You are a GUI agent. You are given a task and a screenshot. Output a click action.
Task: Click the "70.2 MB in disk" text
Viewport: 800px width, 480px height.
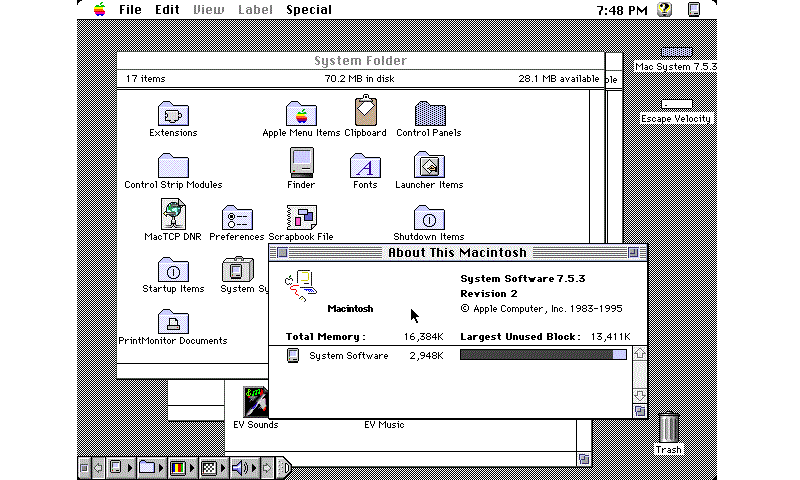point(360,79)
